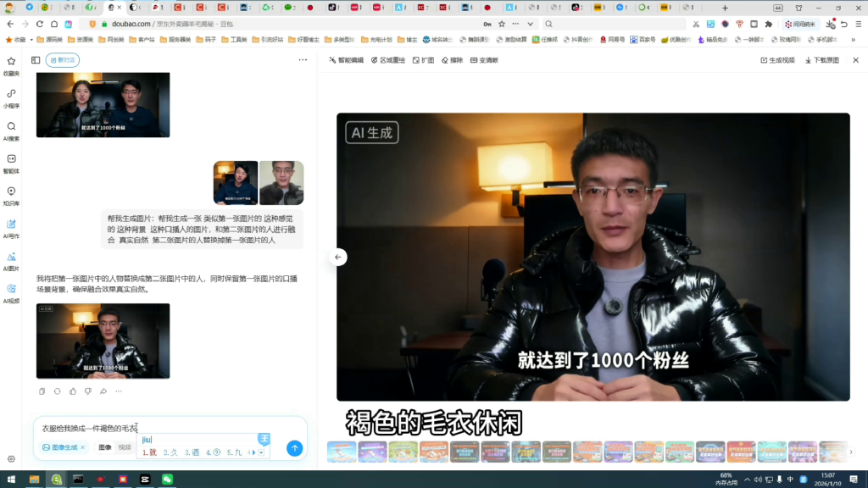The height and width of the screenshot is (488, 868).
Task: Start a 新对话 new conversation
Action: 63,60
